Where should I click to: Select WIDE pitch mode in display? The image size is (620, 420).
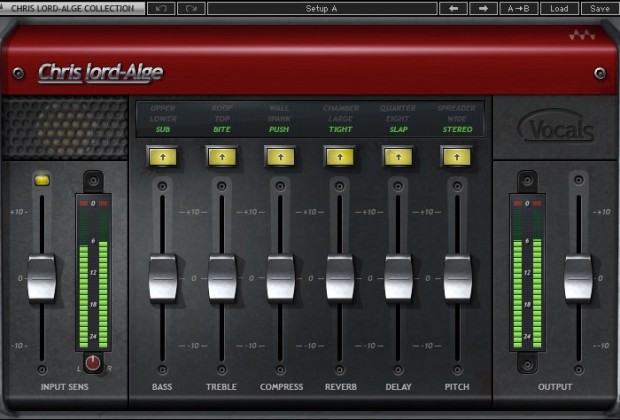457,119
